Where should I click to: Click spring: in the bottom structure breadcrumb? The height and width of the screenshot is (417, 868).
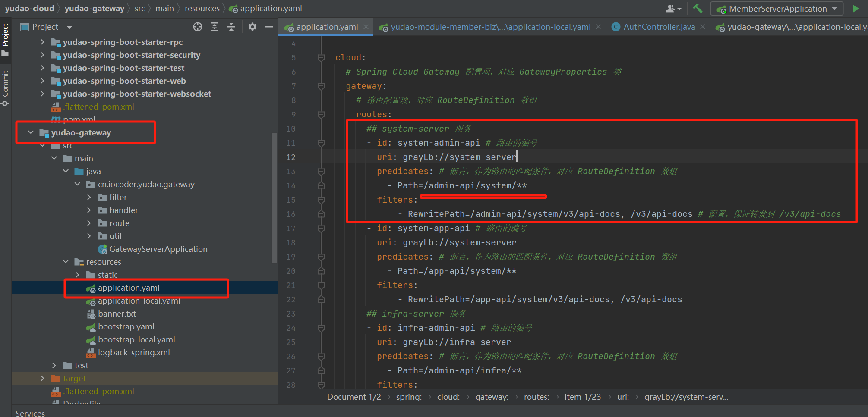[x=409, y=397]
